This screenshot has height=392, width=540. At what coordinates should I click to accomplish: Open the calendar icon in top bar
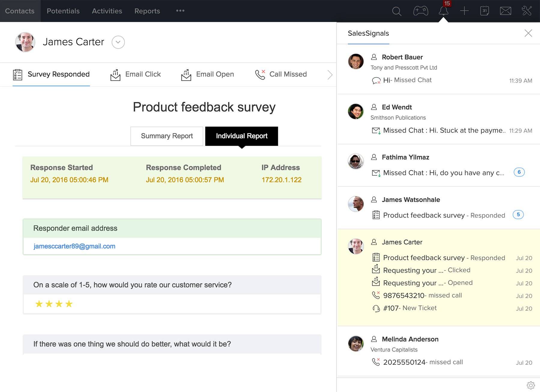pyautogui.click(x=484, y=11)
